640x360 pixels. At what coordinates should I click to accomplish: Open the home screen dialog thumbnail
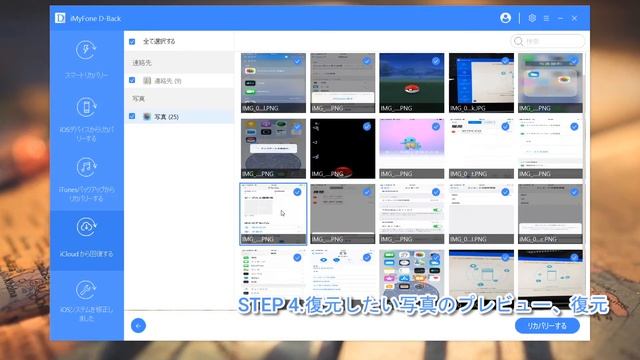[273, 148]
